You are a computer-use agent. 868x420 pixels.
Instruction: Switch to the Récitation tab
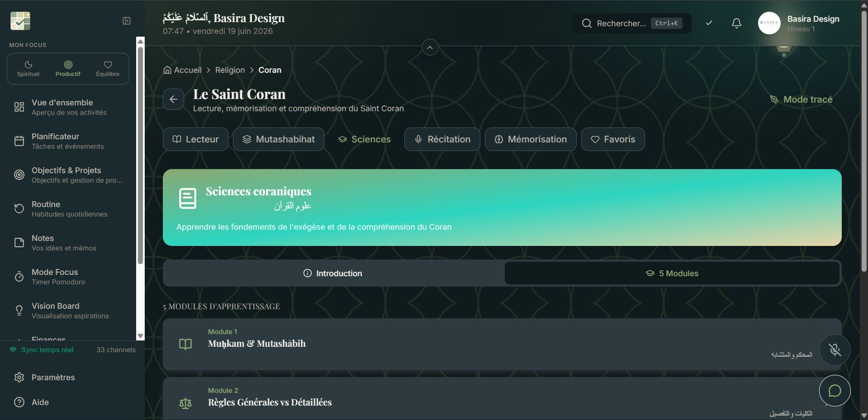pyautogui.click(x=442, y=139)
